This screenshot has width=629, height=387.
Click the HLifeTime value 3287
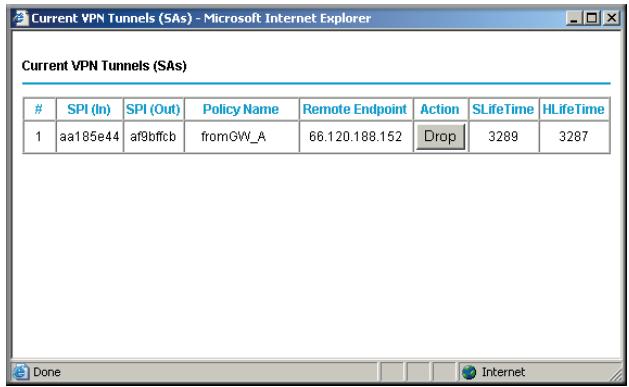click(574, 137)
